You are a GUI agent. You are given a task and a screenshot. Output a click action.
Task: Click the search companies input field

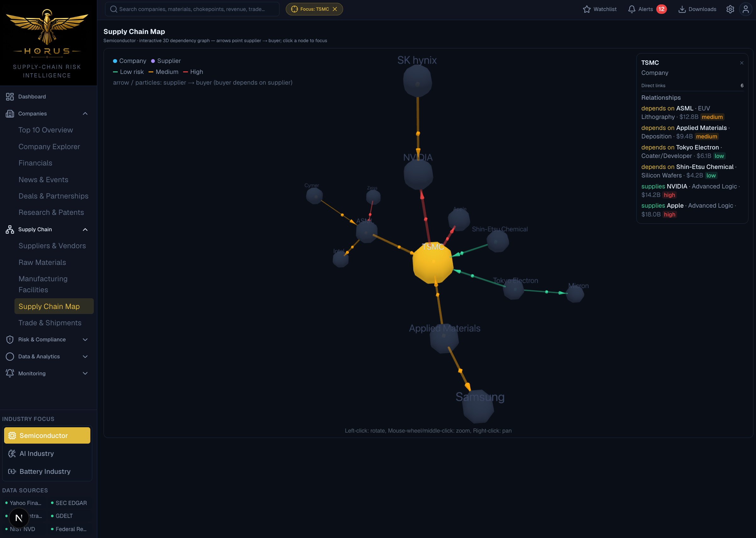[x=192, y=9]
